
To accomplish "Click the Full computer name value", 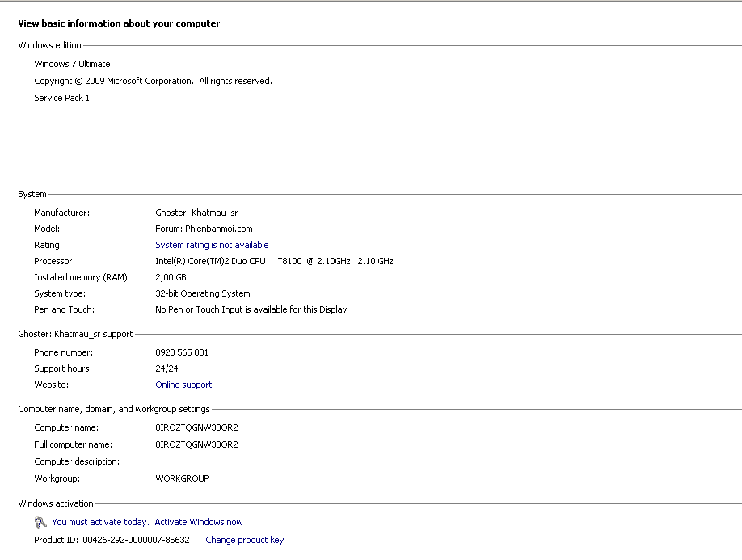I will pos(196,444).
